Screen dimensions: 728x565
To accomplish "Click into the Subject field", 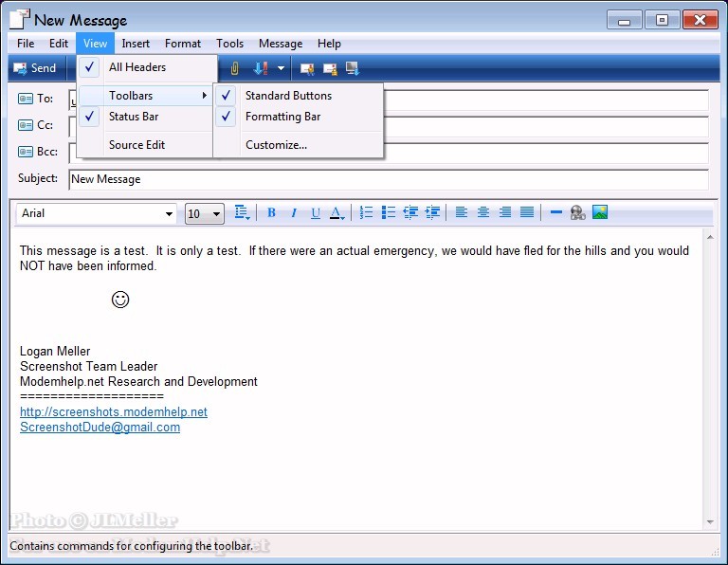I will coord(389,179).
